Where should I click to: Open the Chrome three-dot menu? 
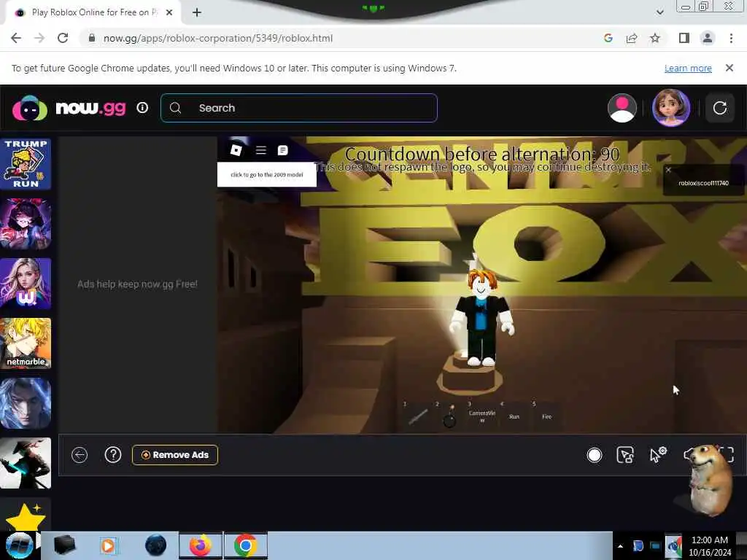tap(731, 38)
